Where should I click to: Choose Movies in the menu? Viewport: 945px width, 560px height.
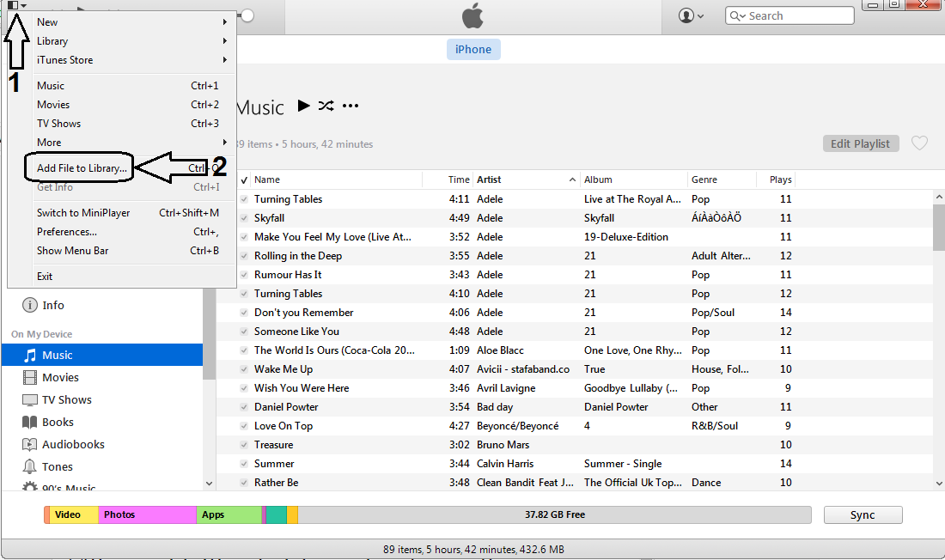coord(133,104)
